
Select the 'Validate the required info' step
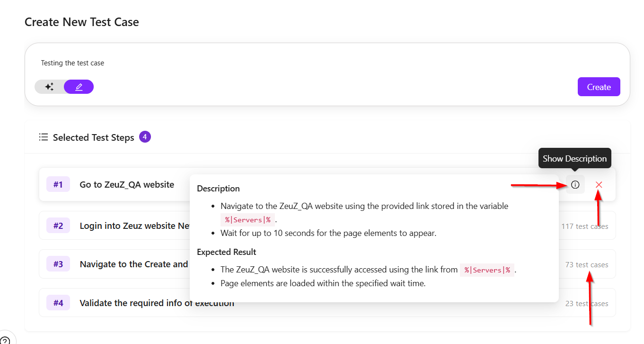click(157, 303)
